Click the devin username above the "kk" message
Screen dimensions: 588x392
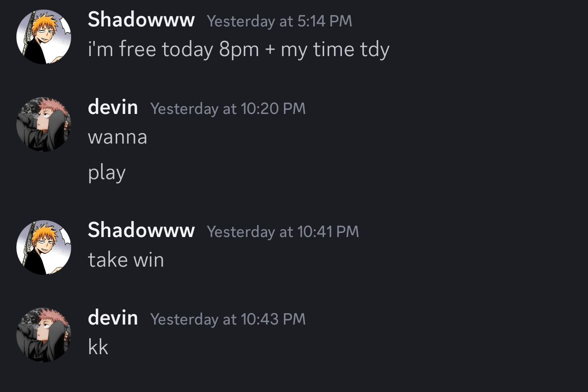click(x=113, y=318)
